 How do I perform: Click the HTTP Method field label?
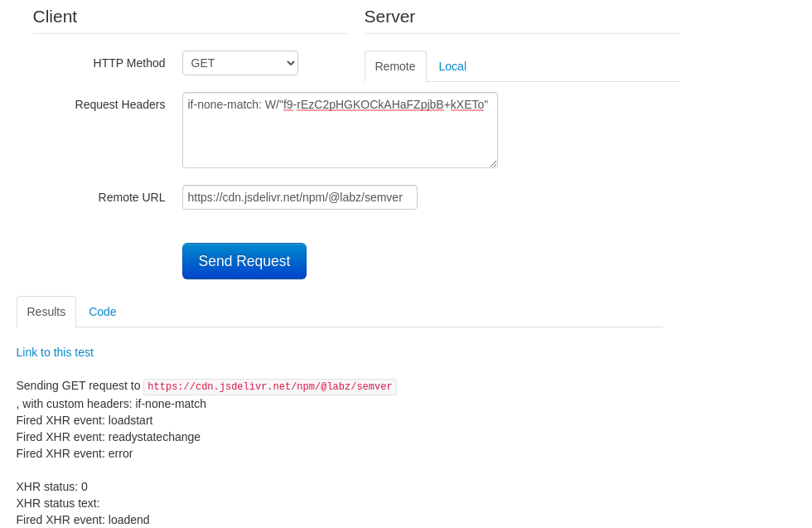pyautogui.click(x=129, y=63)
